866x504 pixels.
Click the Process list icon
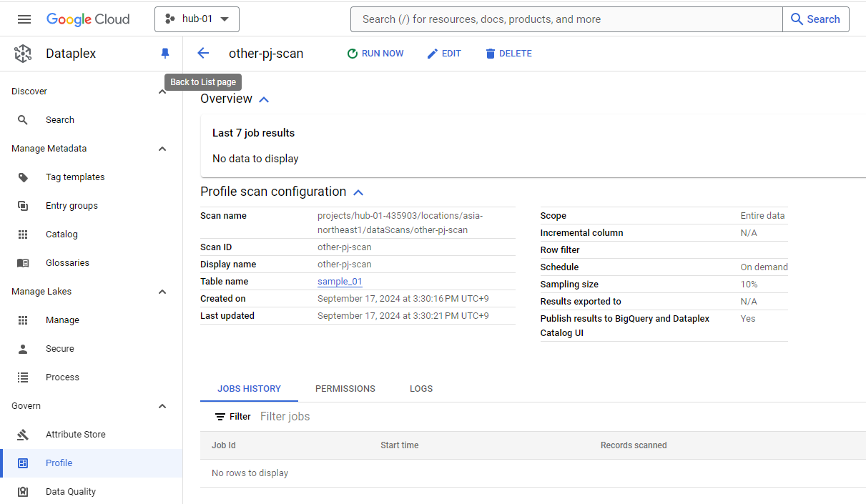(23, 377)
